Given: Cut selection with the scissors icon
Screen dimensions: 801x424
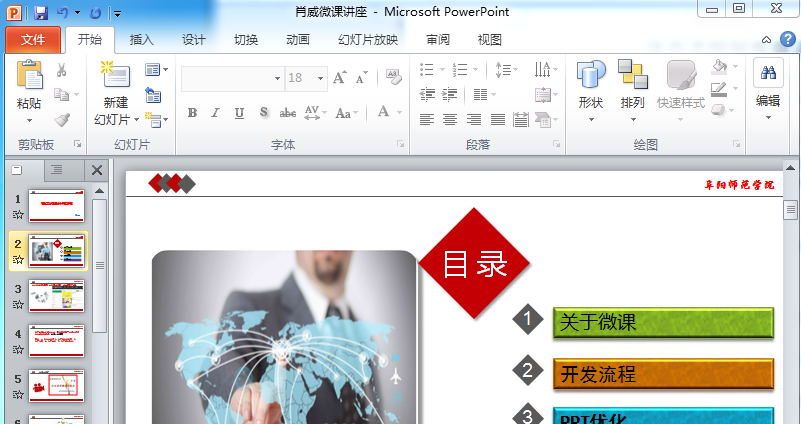Looking at the screenshot, I should pos(61,70).
